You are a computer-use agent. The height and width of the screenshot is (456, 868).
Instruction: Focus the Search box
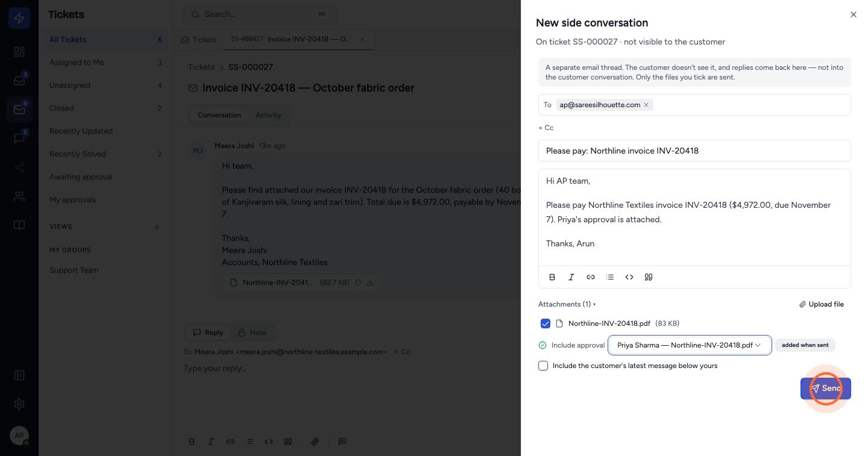tap(260, 14)
